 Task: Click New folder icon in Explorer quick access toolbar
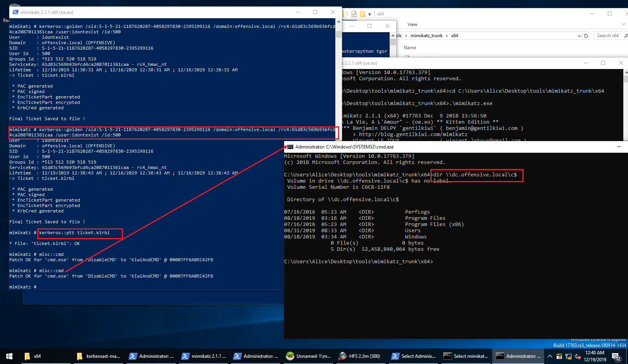click(x=363, y=14)
